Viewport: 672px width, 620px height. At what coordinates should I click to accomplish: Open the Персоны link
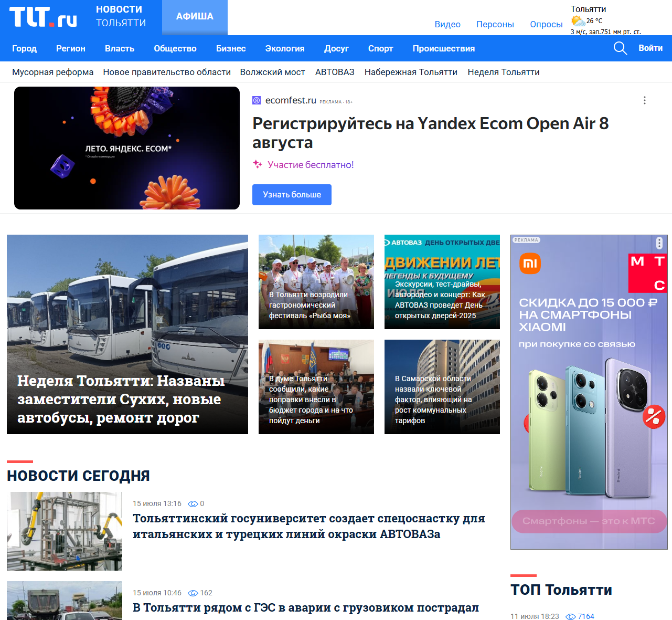coord(495,24)
